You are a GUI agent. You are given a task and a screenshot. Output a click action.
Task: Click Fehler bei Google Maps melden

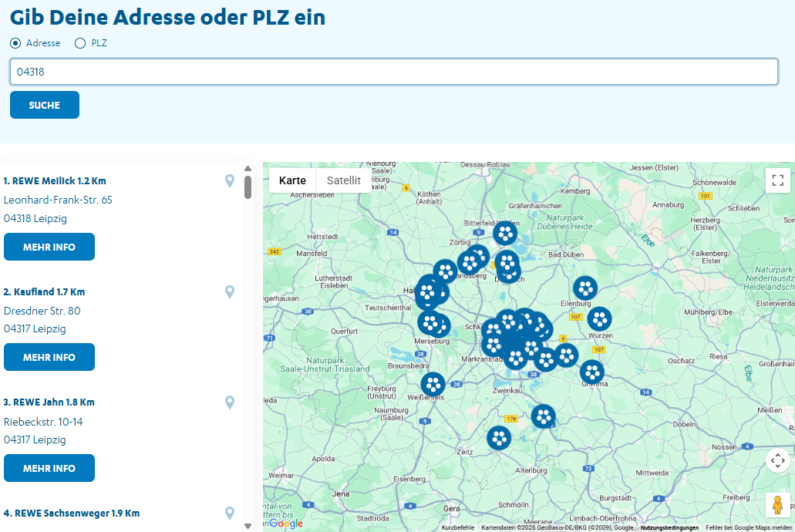coord(749,527)
